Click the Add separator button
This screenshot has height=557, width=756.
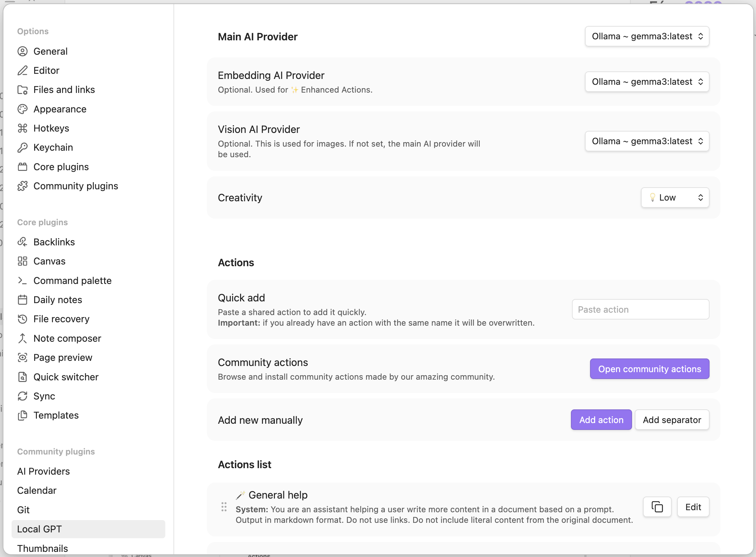(672, 420)
